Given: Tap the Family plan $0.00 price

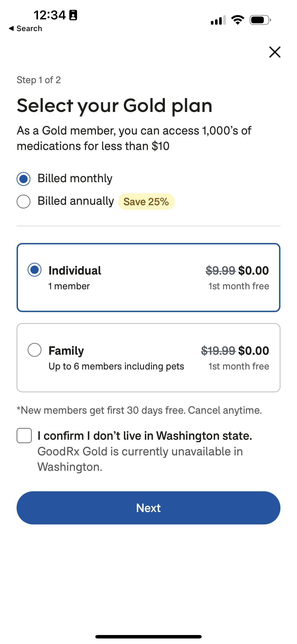Looking at the screenshot, I should click(253, 351).
